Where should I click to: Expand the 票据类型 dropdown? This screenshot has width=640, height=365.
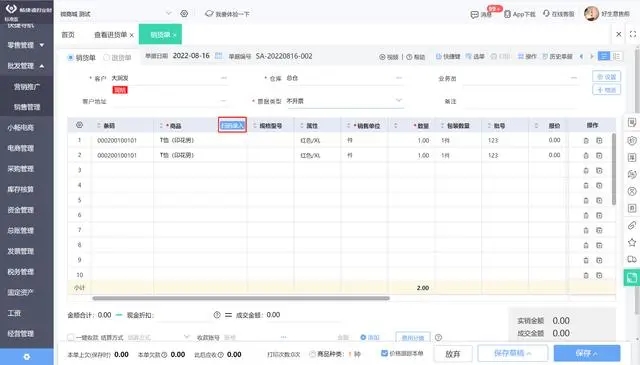click(399, 100)
